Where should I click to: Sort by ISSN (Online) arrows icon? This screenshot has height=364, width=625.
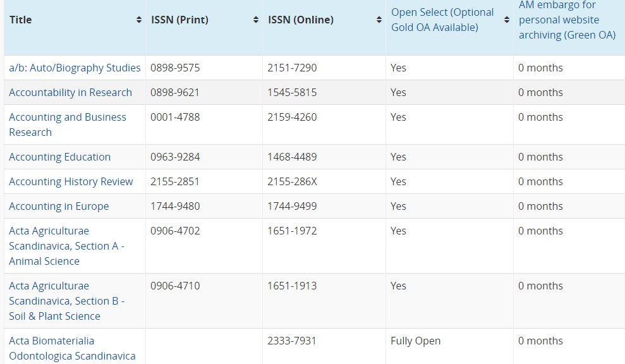[x=379, y=20]
